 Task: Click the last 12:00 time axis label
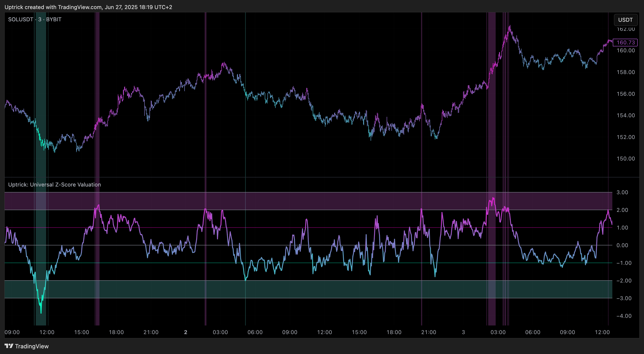click(602, 332)
